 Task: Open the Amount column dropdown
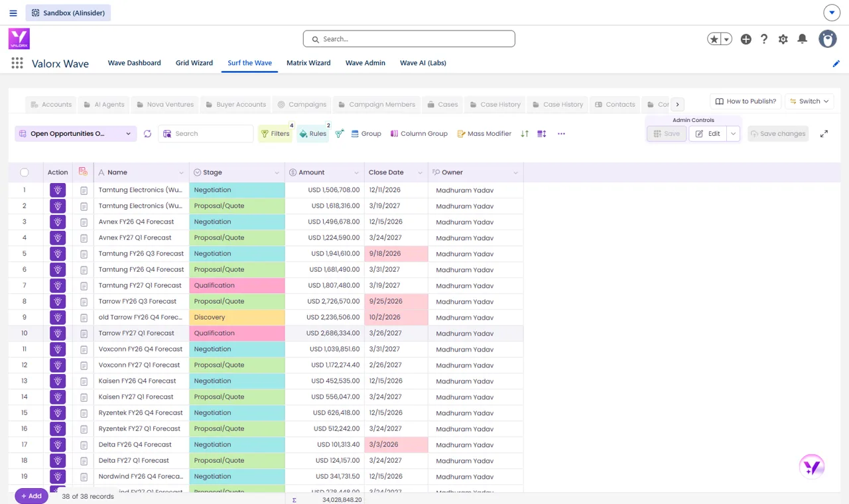pos(356,173)
